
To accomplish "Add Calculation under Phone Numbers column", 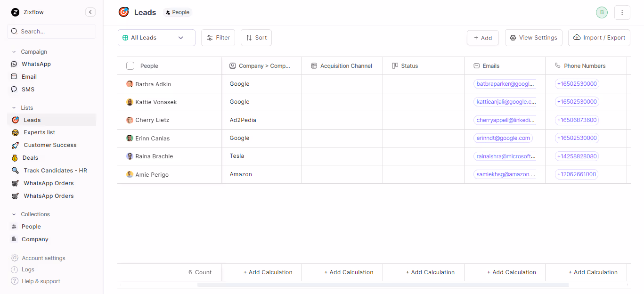I will click(593, 272).
